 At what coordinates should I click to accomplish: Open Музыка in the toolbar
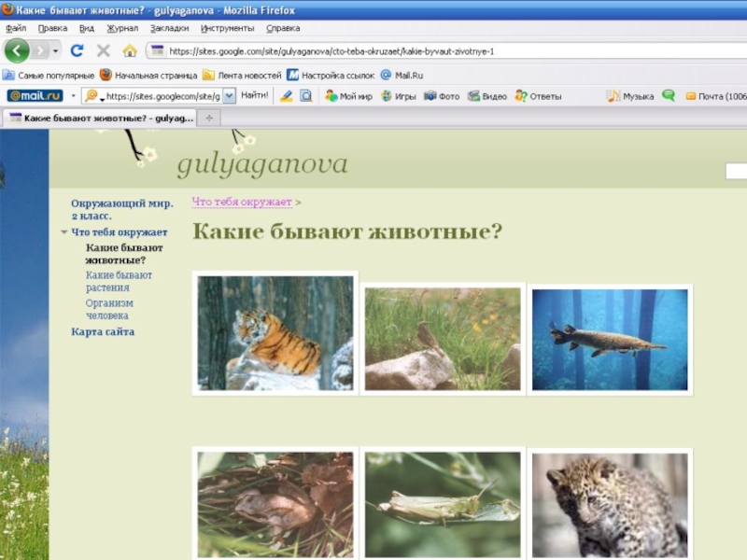pyautogui.click(x=629, y=96)
